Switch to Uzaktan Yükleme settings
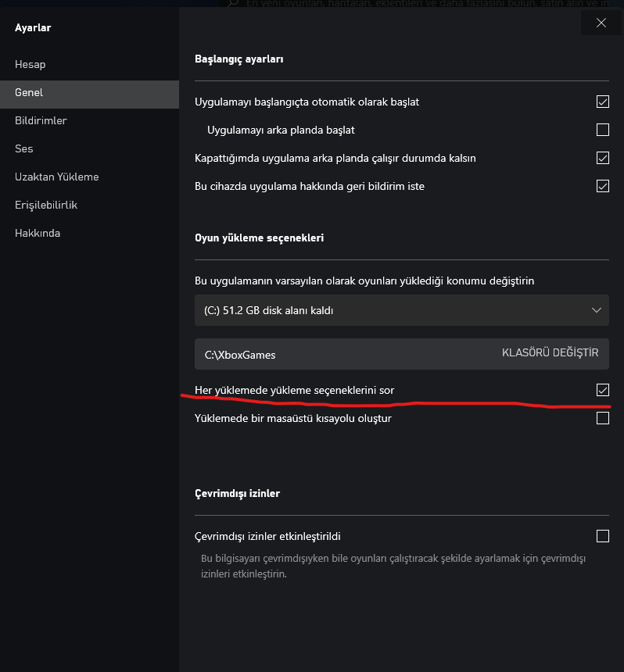This screenshot has height=672, width=624. tap(56, 177)
